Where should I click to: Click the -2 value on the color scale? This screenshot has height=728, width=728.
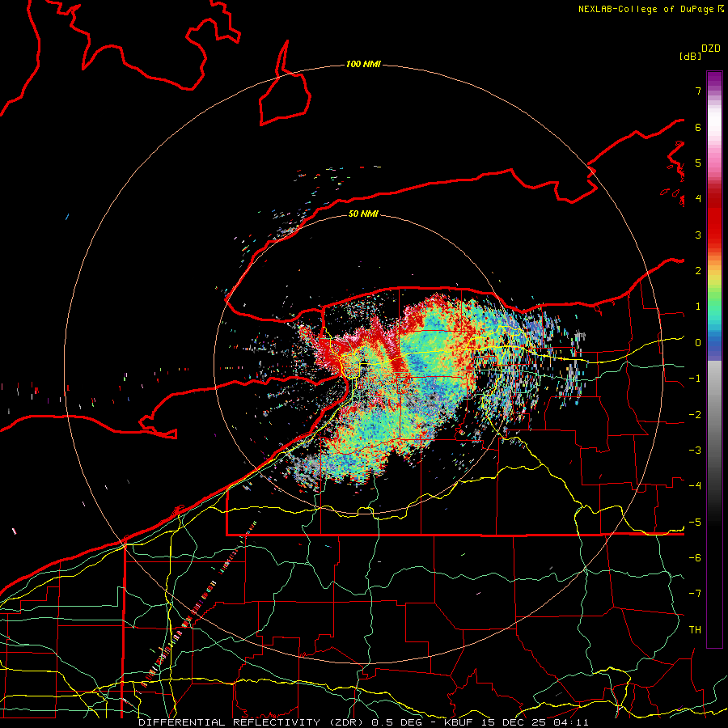695,415
